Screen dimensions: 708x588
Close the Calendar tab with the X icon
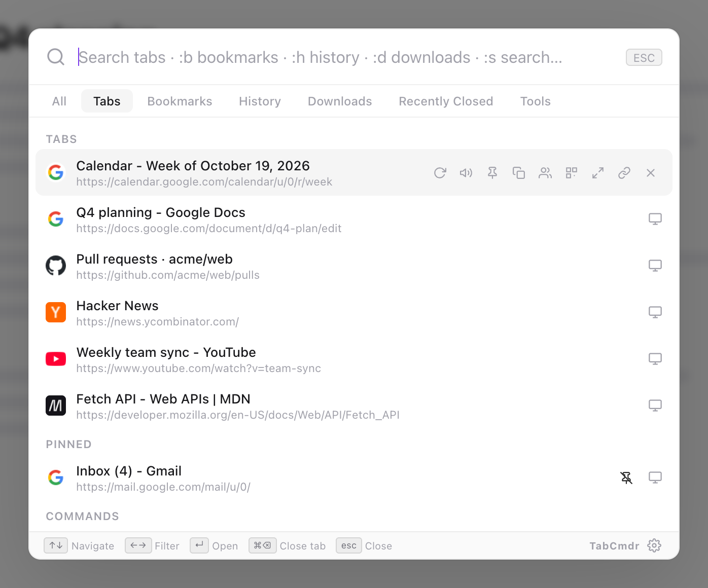coord(651,173)
